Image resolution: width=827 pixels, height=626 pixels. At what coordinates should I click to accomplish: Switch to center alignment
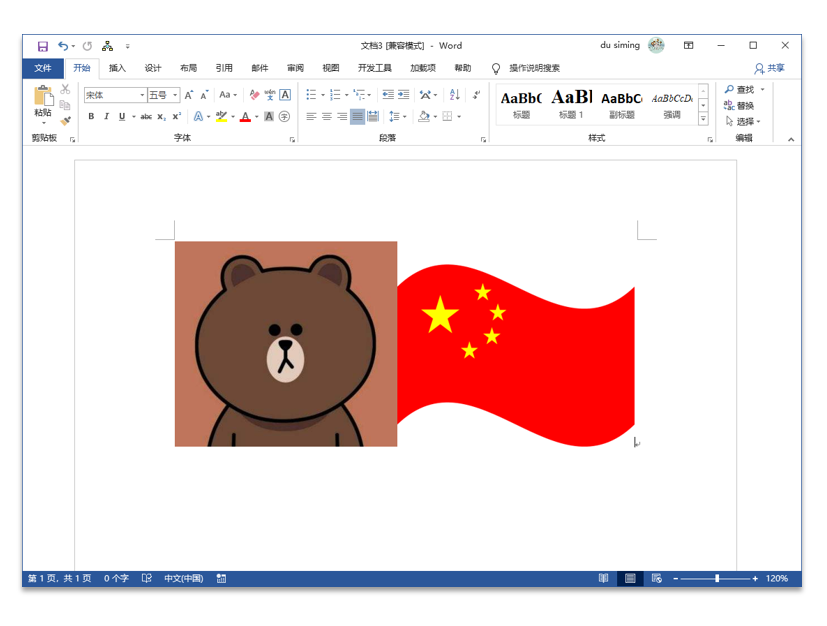327,117
